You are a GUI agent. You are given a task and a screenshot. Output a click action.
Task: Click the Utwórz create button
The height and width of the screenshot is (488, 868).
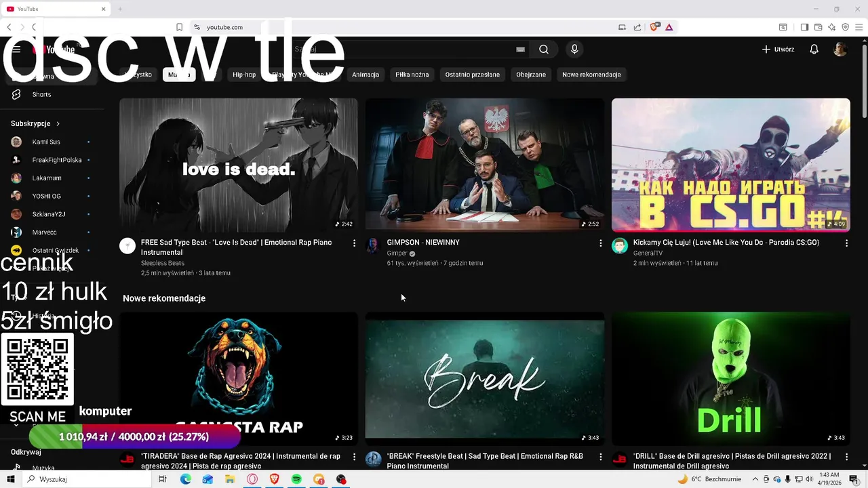(778, 49)
